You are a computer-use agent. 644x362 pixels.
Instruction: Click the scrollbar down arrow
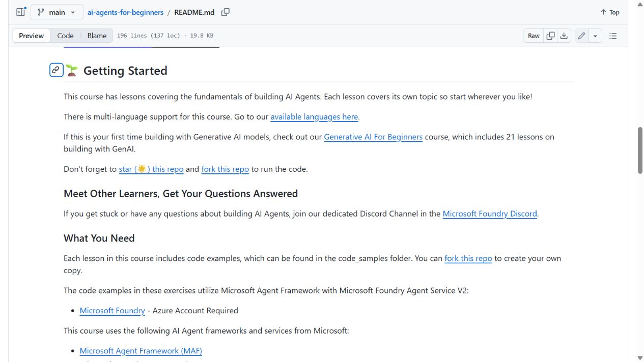point(640,358)
